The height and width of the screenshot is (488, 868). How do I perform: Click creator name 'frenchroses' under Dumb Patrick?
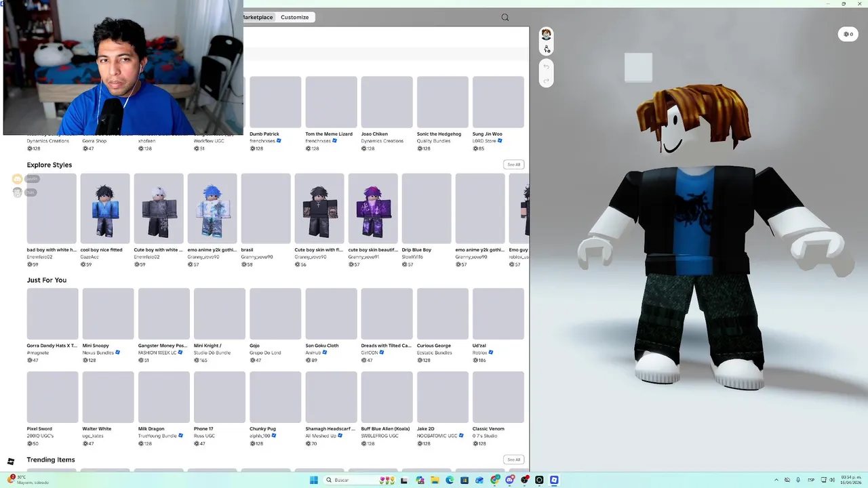pyautogui.click(x=262, y=141)
